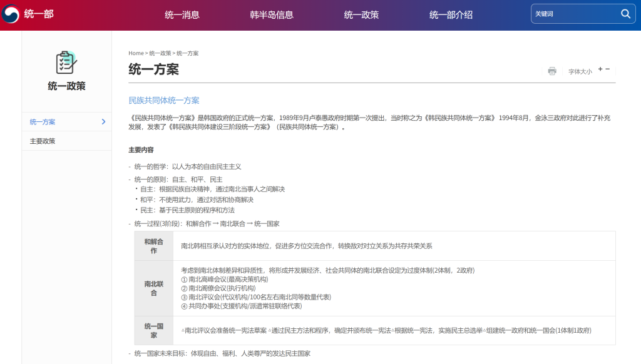Click the 统一部 site title text

pos(39,14)
